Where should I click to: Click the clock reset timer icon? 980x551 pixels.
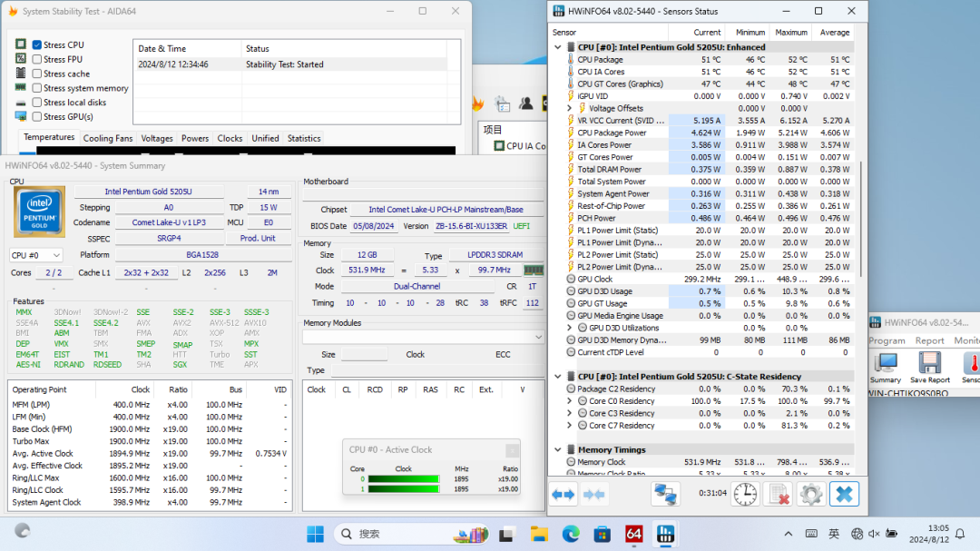pyautogui.click(x=745, y=494)
